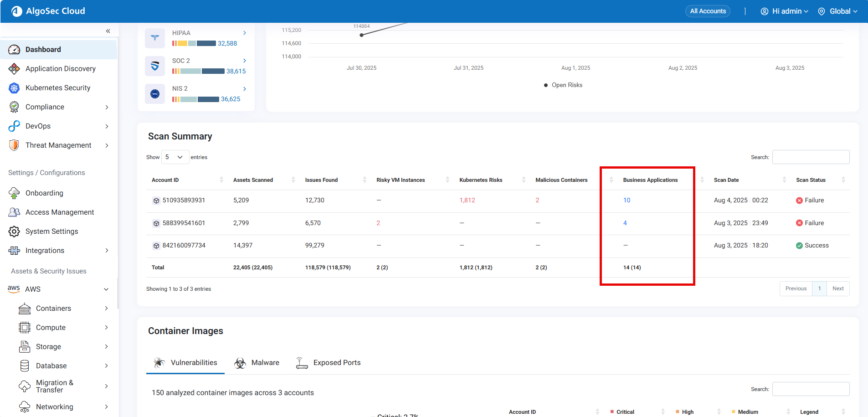Click the NIS 2 severity bar

click(195, 99)
